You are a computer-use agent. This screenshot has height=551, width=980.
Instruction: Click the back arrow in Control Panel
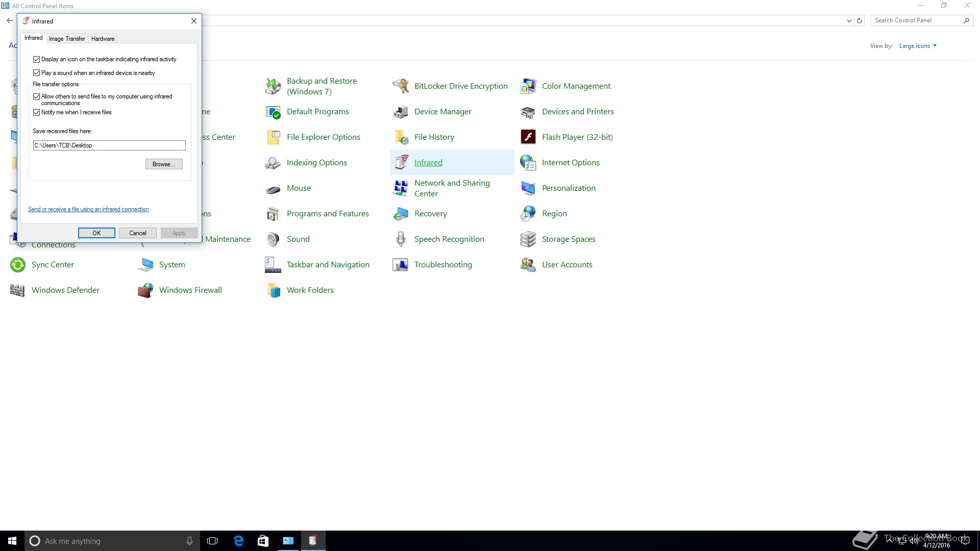pos(10,21)
